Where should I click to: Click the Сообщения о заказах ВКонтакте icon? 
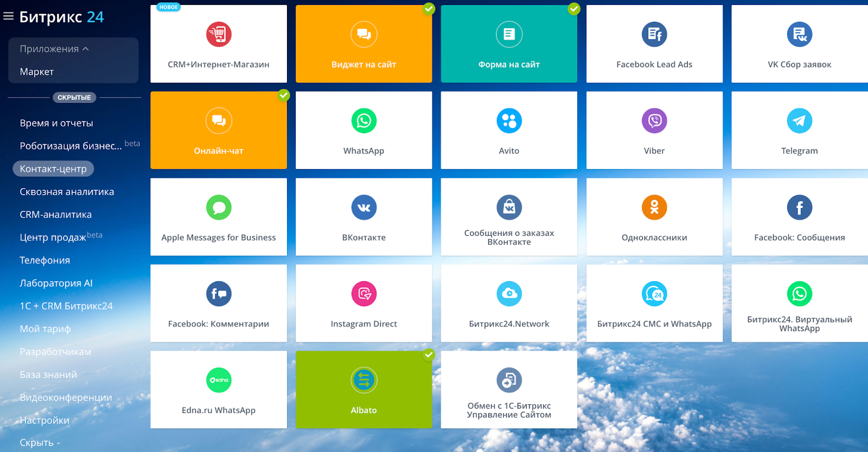[509, 207]
